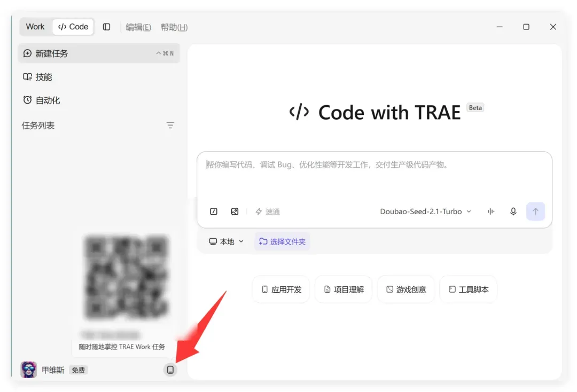Click the 随时随地掌控 TRAE Work 任务 text

point(122,347)
